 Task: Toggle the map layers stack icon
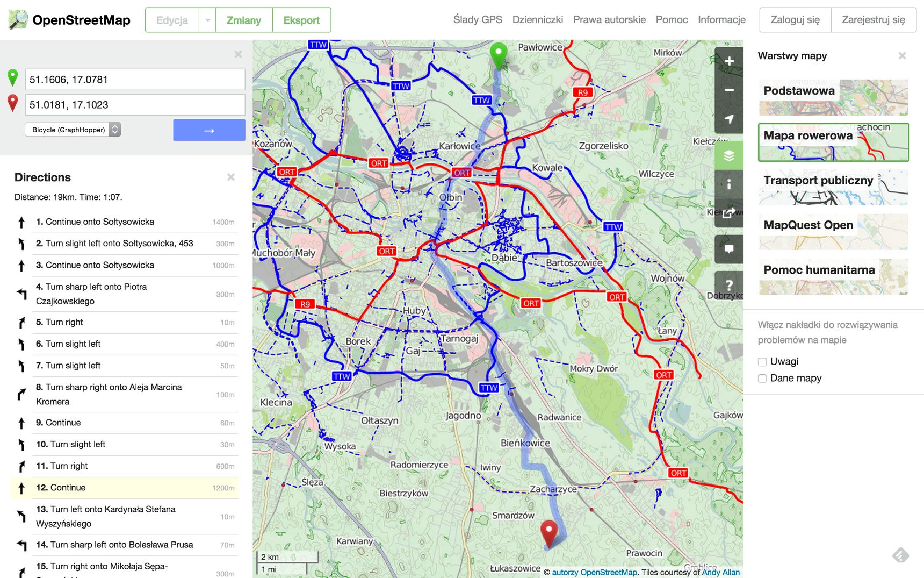729,155
